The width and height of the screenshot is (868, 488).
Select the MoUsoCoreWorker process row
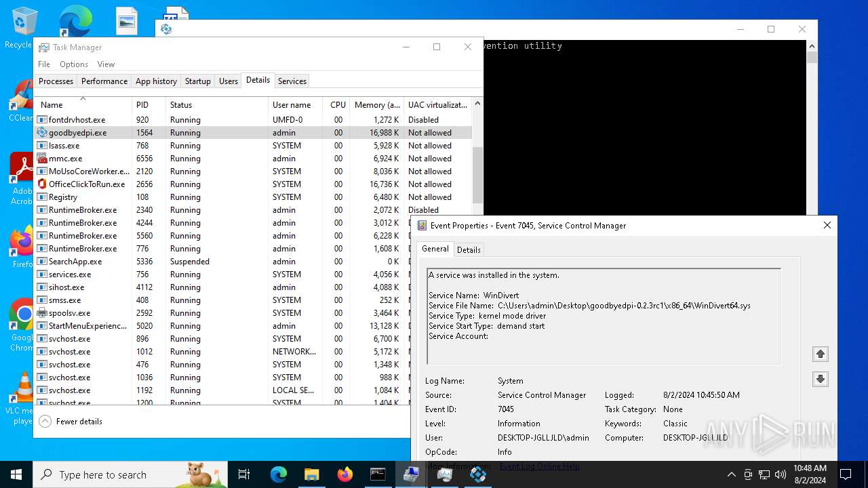254,171
